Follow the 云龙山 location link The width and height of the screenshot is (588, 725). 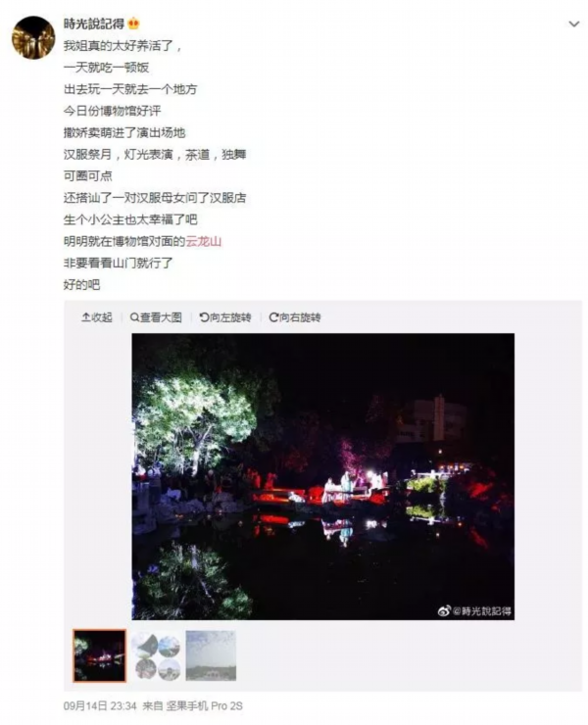tap(204, 241)
